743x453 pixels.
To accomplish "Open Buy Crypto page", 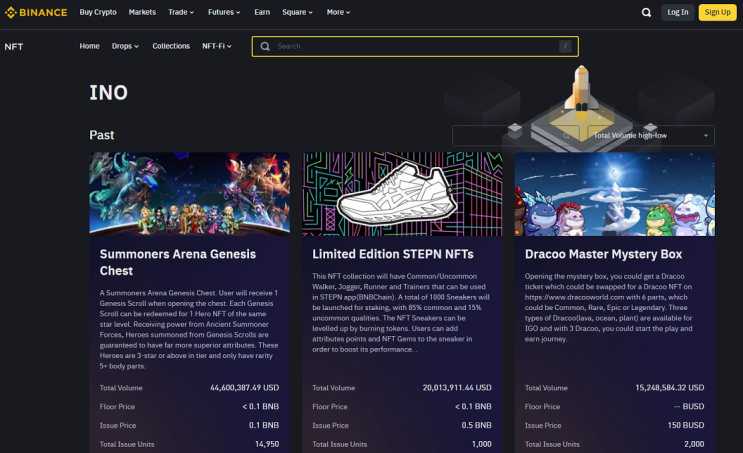I will point(98,12).
